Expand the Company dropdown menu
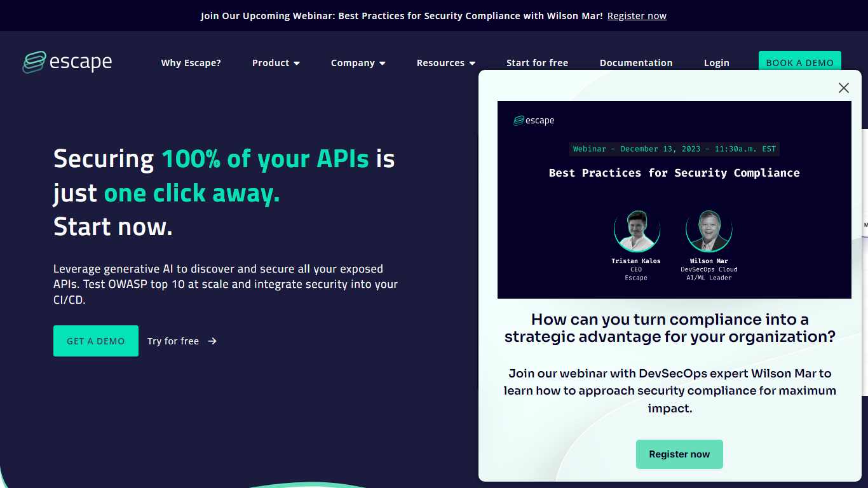This screenshot has height=488, width=868. pyautogui.click(x=358, y=63)
